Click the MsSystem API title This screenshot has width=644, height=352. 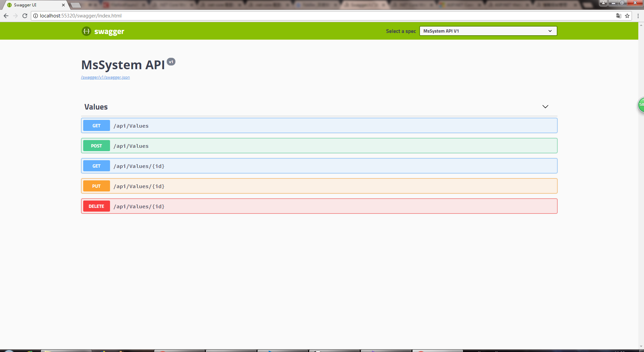(123, 65)
